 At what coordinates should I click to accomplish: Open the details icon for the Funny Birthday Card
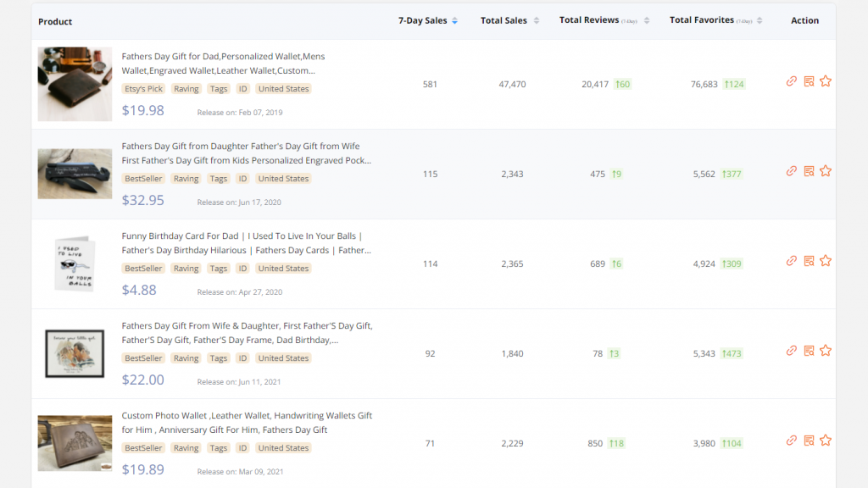coord(809,261)
